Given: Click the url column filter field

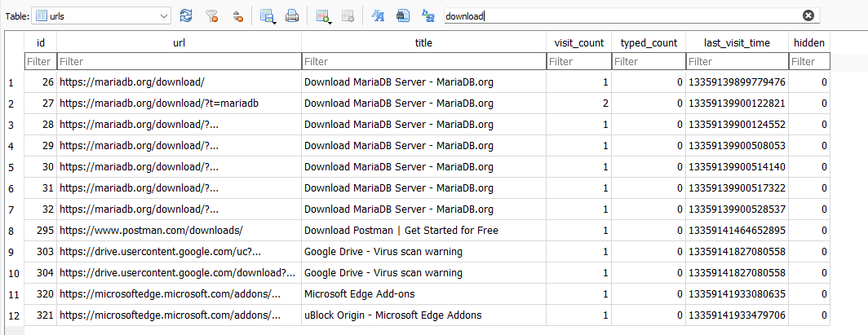Looking at the screenshot, I should pyautogui.click(x=179, y=61).
